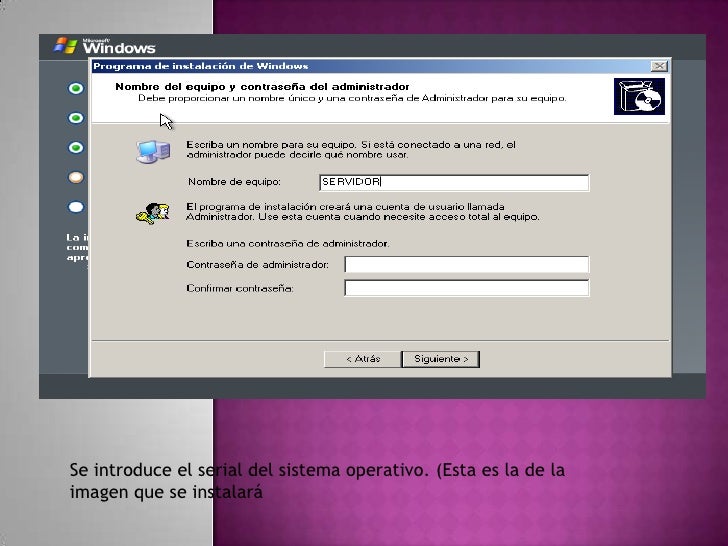Click 'Debe proporcionar un nombre único' subtitle
The height and width of the screenshot is (546, 728).
(x=352, y=98)
